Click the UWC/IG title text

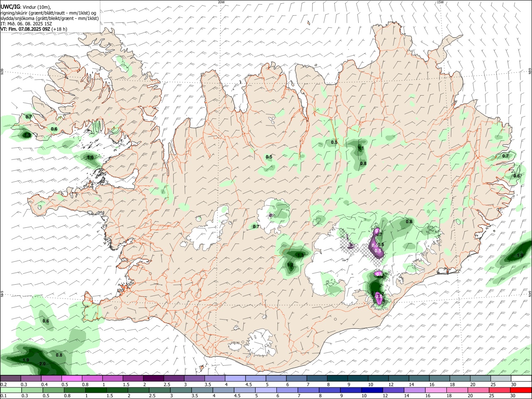(x=10, y=7)
